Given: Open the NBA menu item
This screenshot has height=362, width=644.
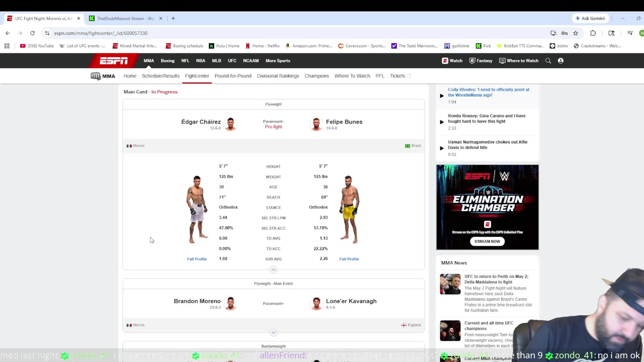Looking at the screenshot, I should (201, 61).
